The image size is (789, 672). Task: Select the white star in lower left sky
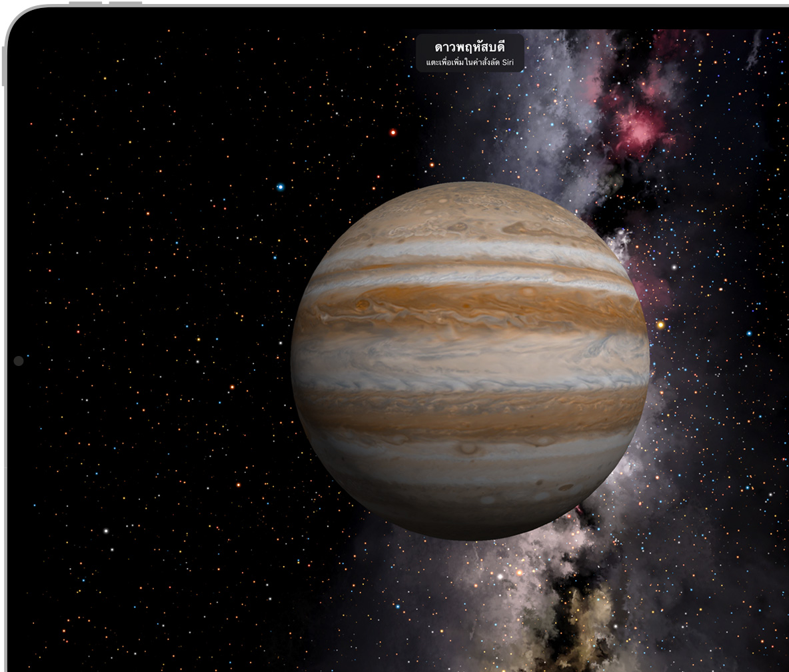pos(105,531)
